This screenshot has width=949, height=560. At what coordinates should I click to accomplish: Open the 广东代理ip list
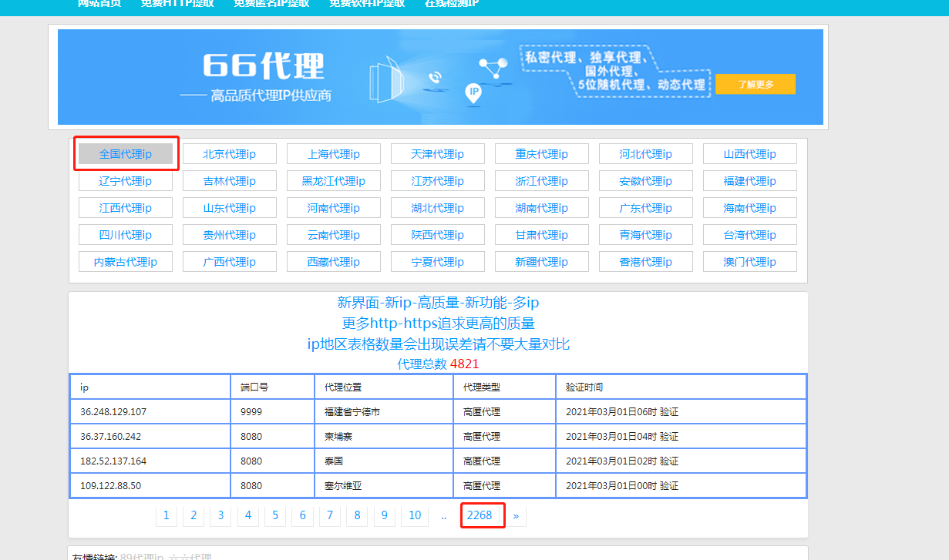(x=645, y=207)
